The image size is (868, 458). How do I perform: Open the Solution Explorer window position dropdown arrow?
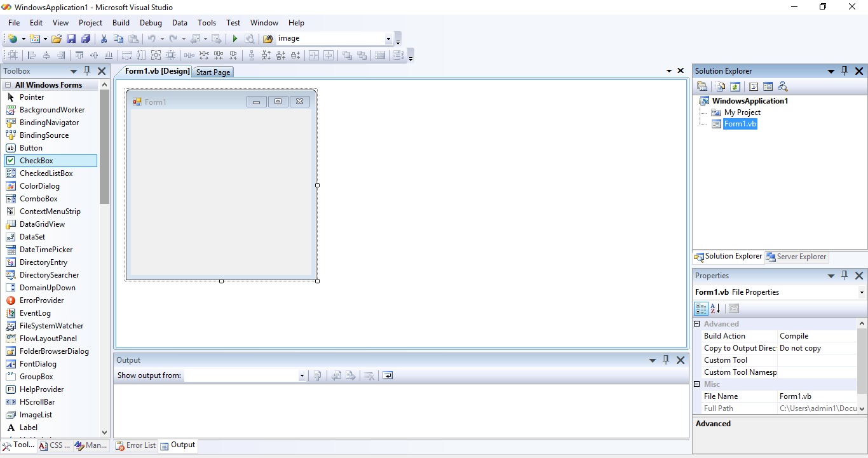coord(831,72)
